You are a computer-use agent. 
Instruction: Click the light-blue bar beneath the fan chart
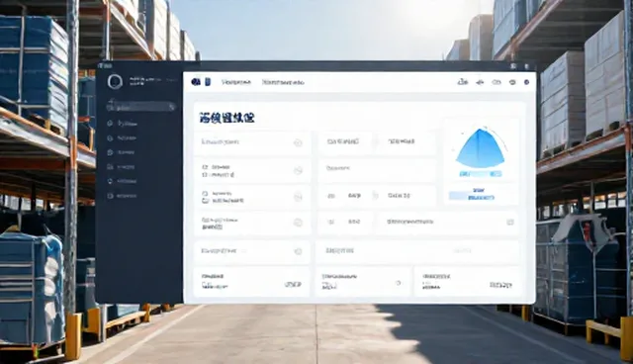click(481, 174)
